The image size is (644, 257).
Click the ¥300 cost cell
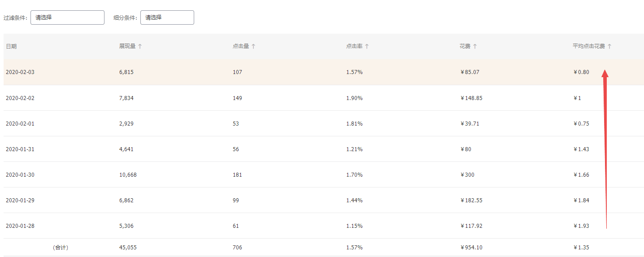click(467, 175)
